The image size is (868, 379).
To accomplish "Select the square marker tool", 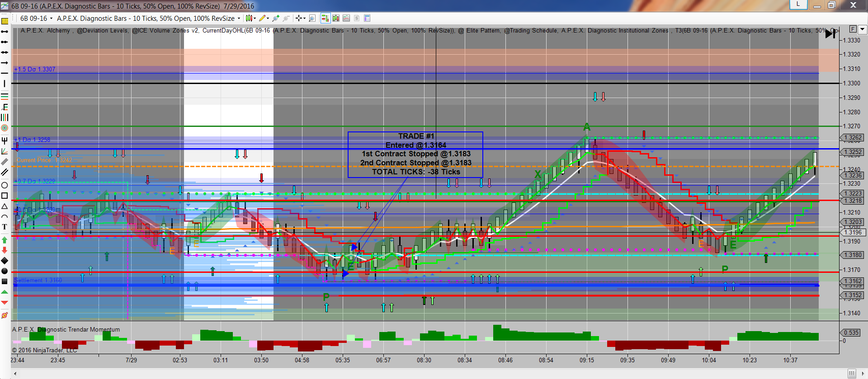I will pyautogui.click(x=5, y=281).
